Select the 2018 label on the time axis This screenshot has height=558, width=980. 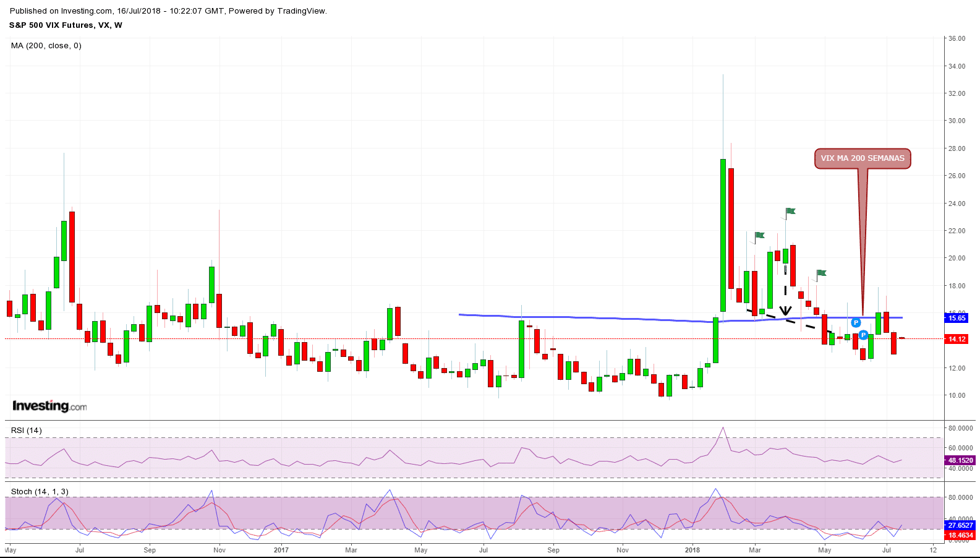(692, 550)
